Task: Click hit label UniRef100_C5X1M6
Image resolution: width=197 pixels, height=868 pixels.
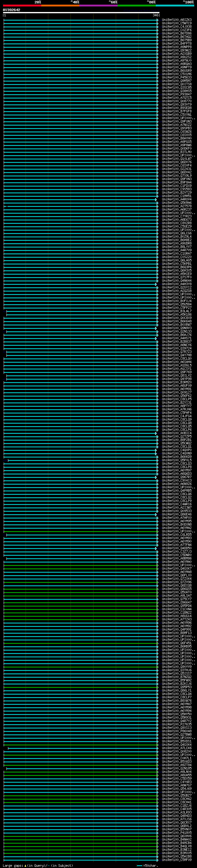Action: coord(177,74)
